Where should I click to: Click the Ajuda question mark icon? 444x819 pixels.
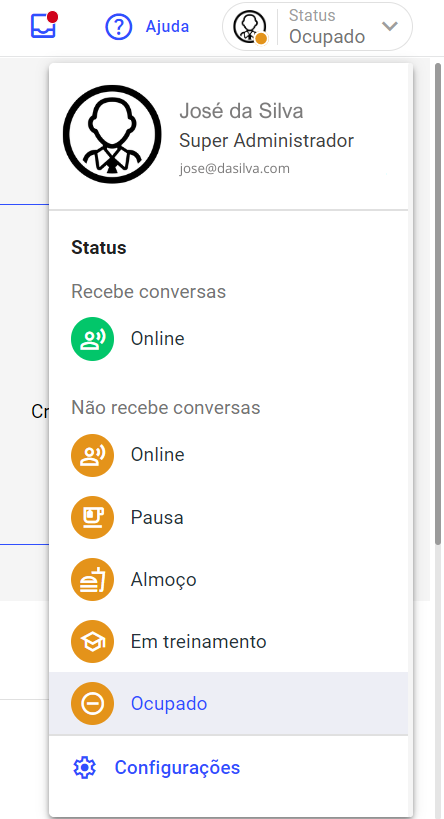[119, 27]
